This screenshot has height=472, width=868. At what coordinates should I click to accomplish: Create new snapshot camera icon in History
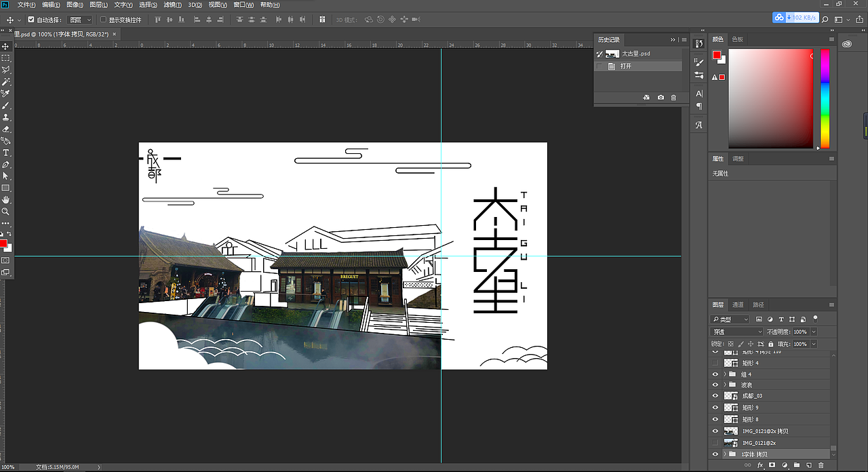click(660, 98)
